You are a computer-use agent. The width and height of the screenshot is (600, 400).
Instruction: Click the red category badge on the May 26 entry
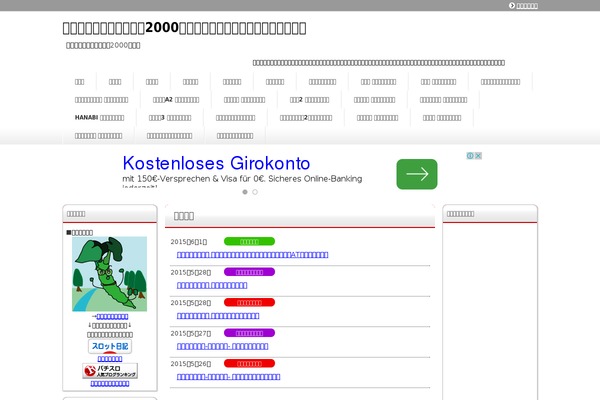click(249, 363)
